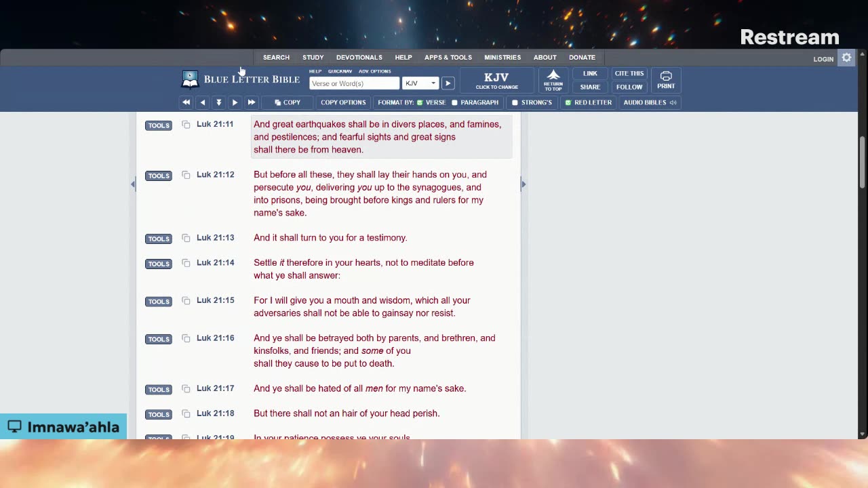Click the jump-to-verse down arrows icon
The image size is (868, 488).
[x=218, y=102]
